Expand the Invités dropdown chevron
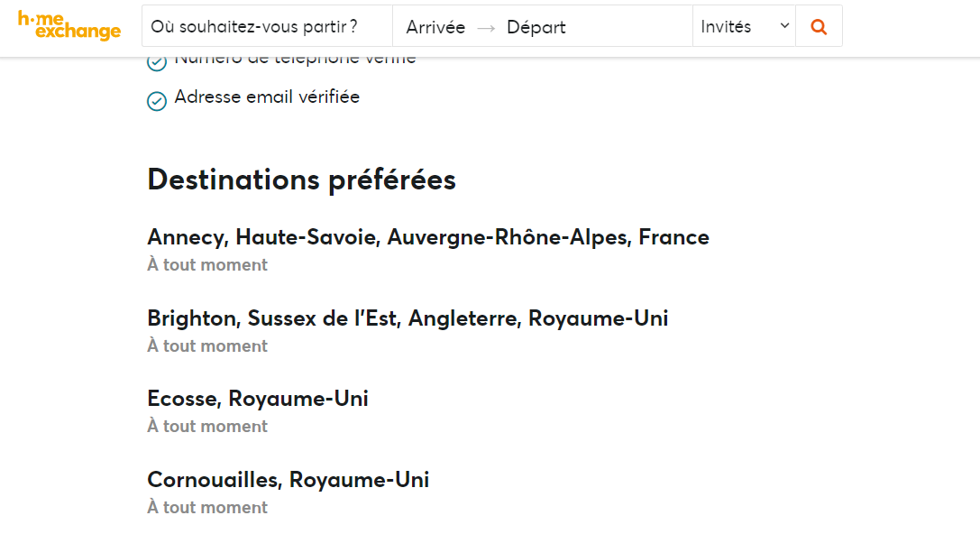 pyautogui.click(x=784, y=25)
